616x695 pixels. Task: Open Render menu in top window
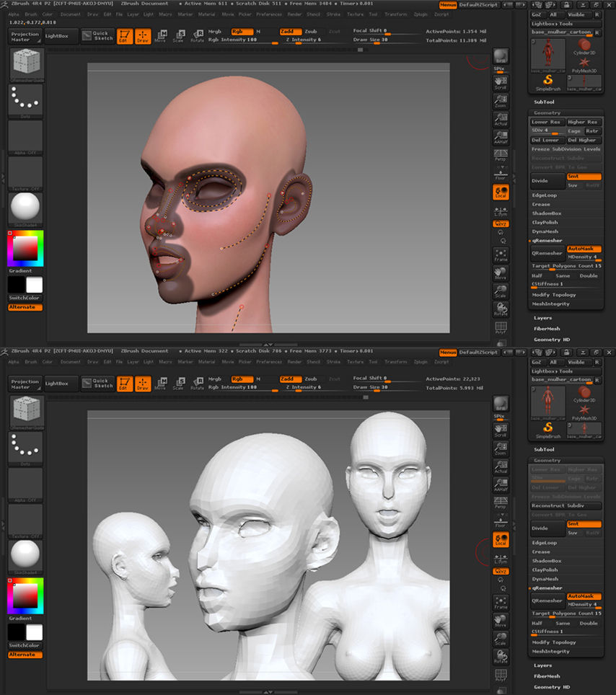(x=294, y=14)
